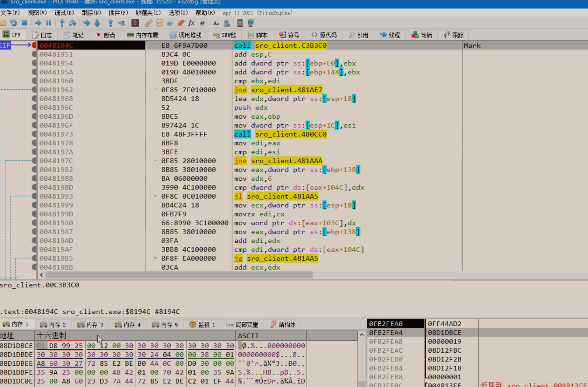Image resolution: width=588 pixels, height=387 pixels.
Task: Click the icon left of the calculator
Action: [x=227, y=23]
